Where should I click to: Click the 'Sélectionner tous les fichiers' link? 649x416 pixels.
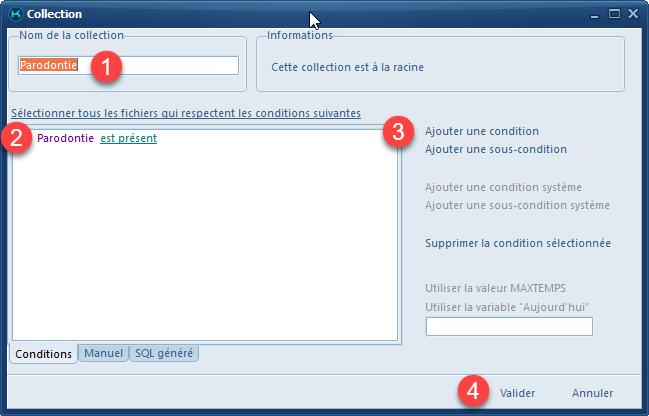point(185,113)
